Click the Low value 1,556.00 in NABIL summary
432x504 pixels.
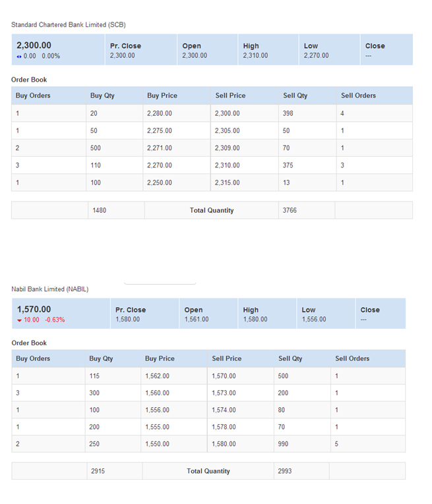[314, 319]
